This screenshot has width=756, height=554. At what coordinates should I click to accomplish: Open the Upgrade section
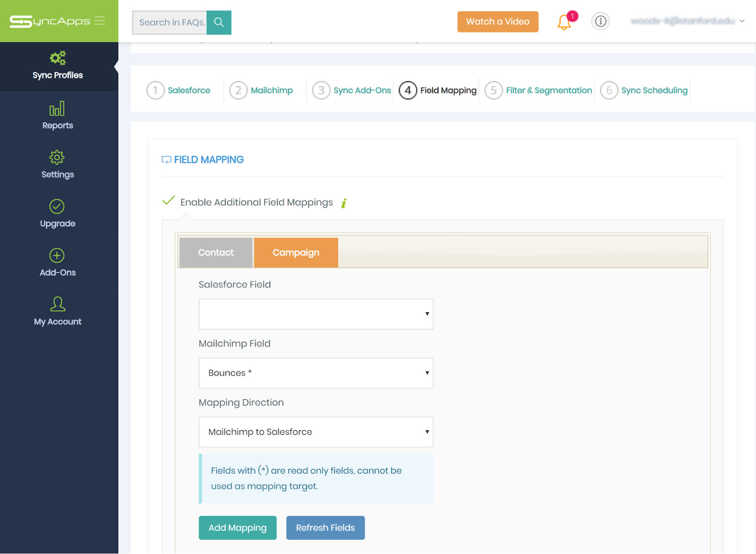(57, 214)
